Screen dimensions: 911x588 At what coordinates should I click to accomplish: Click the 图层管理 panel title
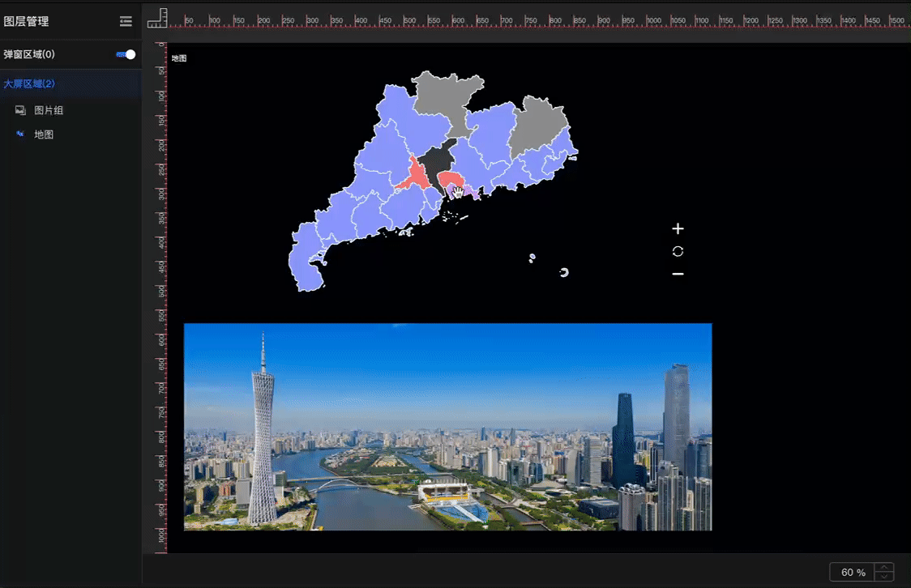click(26, 22)
